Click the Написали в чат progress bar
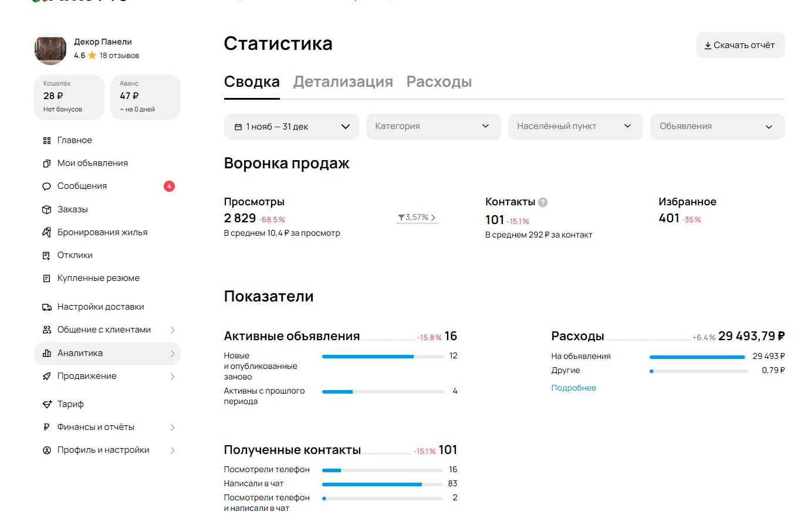The height and width of the screenshot is (532, 801). 382,484
